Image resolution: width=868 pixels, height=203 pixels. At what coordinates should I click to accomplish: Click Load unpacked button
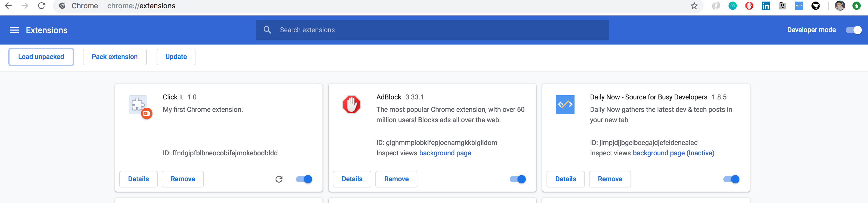(41, 57)
